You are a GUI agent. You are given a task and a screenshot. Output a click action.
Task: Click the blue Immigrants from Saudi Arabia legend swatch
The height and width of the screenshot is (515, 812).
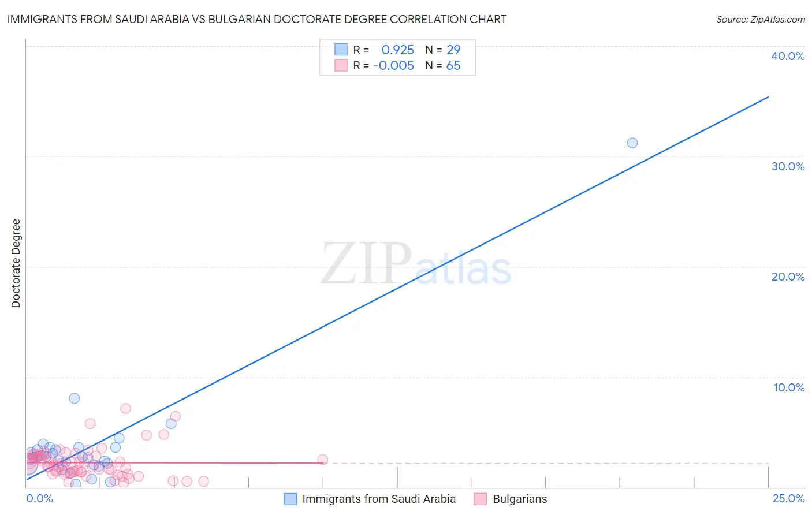point(290,499)
